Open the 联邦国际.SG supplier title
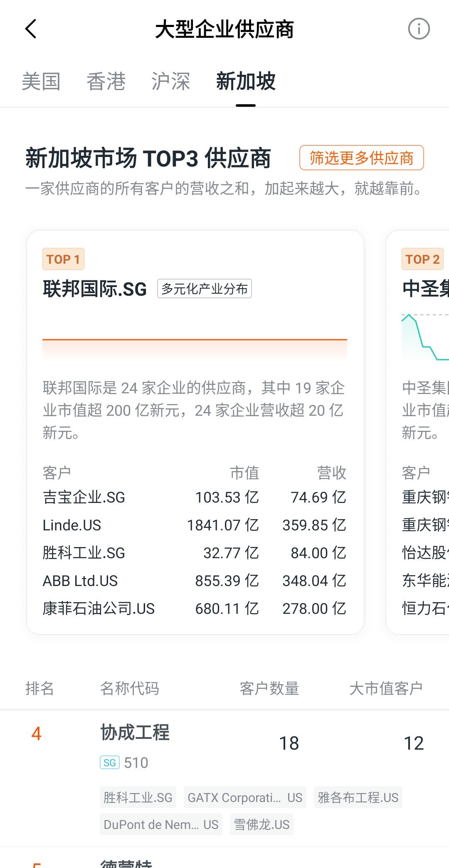Viewport: 449px width, 868px height. (95, 289)
